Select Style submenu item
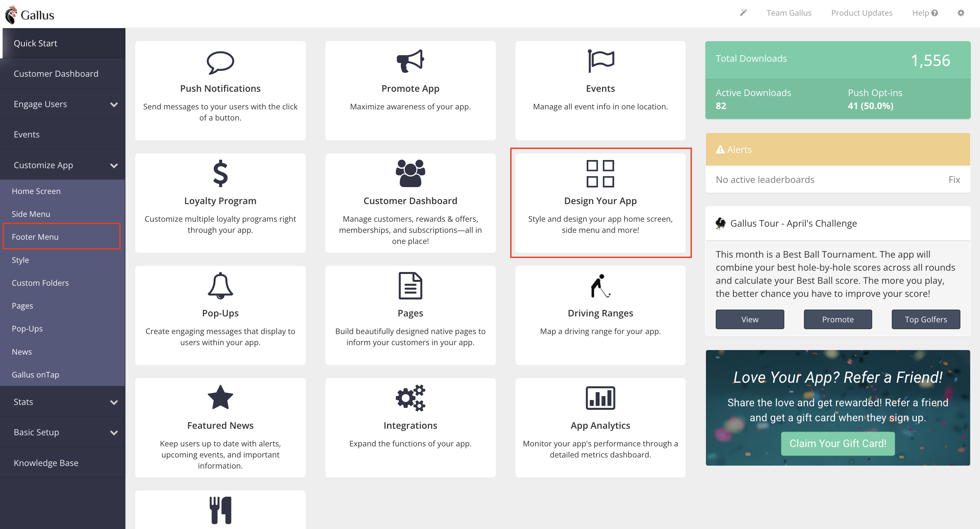 pos(63,260)
